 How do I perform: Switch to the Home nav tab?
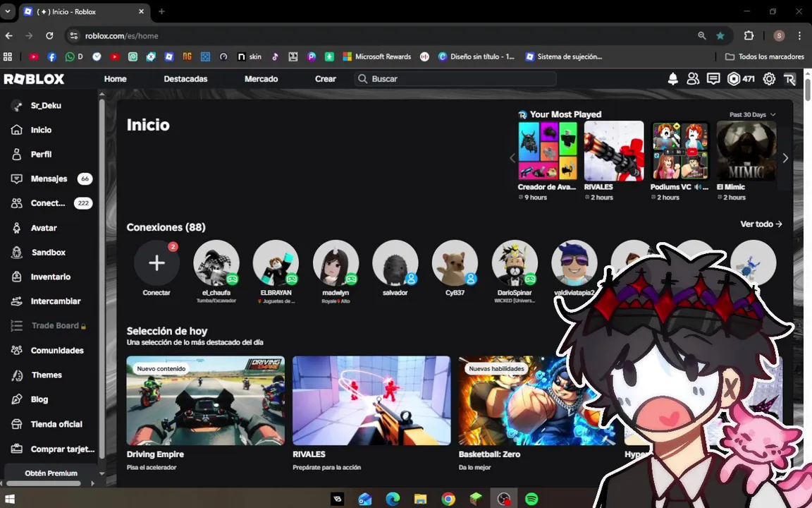point(115,79)
